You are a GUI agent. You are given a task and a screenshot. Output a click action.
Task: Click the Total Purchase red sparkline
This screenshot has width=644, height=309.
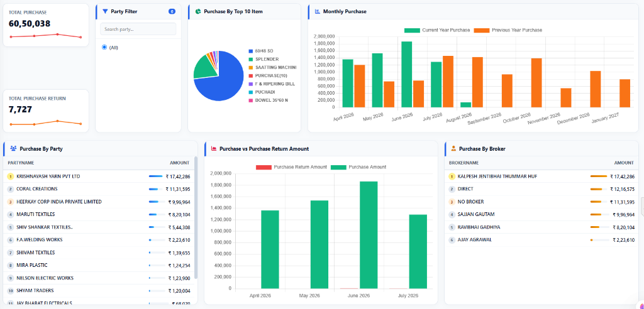tap(46, 36)
